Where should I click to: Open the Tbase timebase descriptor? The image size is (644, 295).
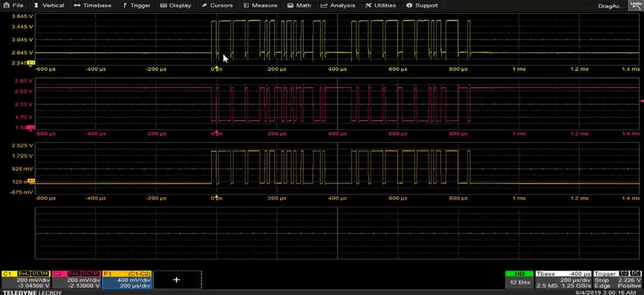click(563, 280)
